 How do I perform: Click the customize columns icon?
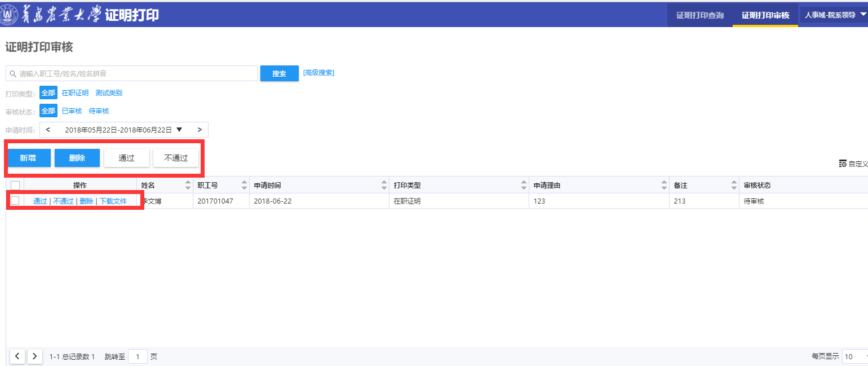(x=843, y=164)
